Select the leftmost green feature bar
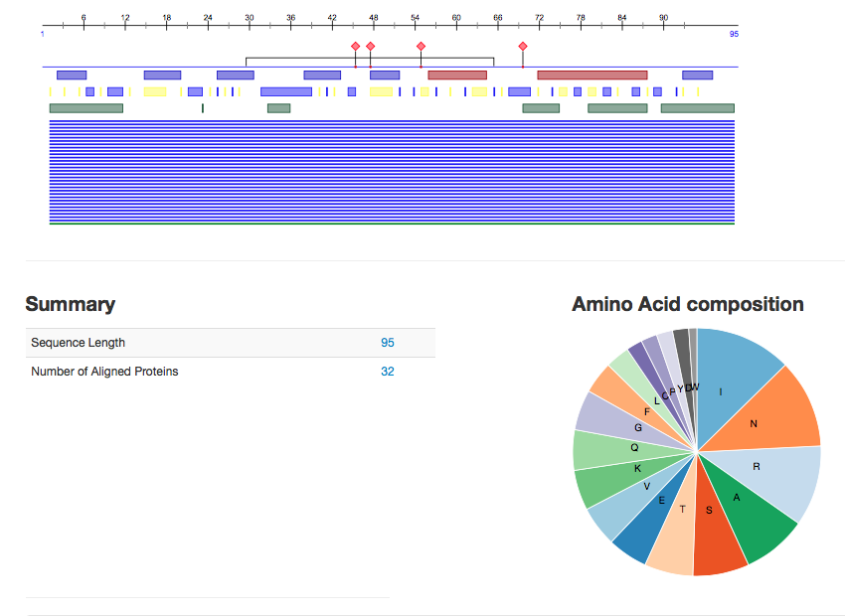The image size is (845, 616). click(x=86, y=108)
